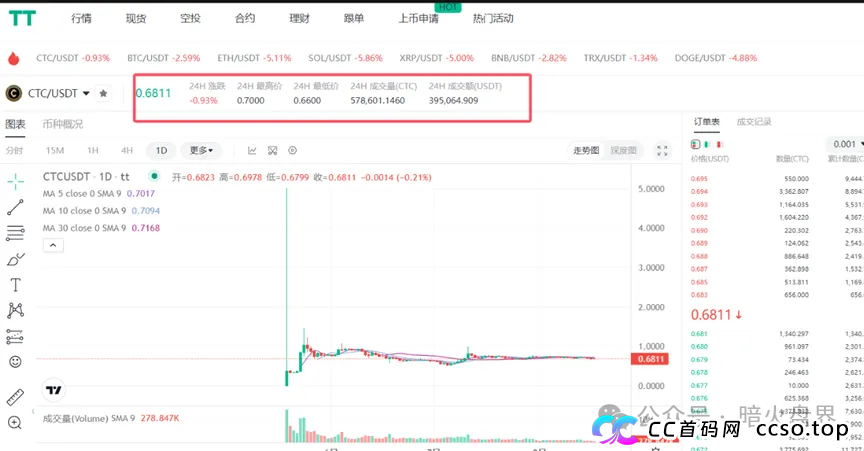This screenshot has width=864, height=451.
Task: Click the TradingView logo on chart
Action: 53,390
